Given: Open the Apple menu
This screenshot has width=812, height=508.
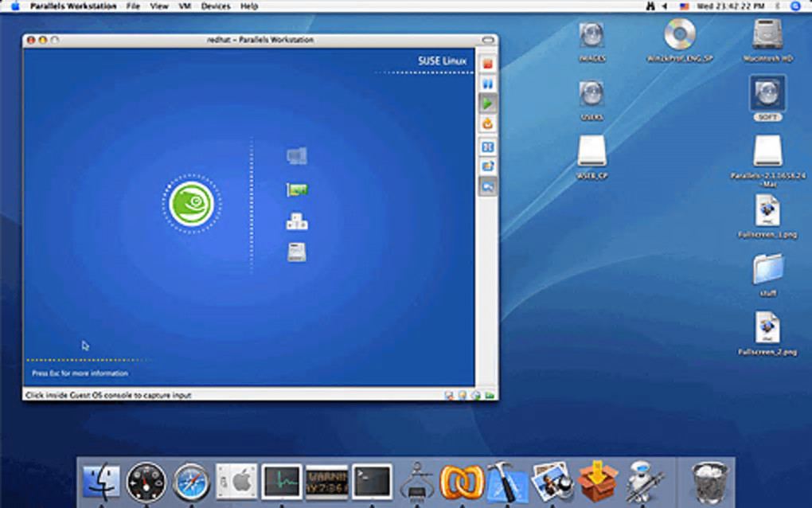Looking at the screenshot, I should (x=15, y=6).
